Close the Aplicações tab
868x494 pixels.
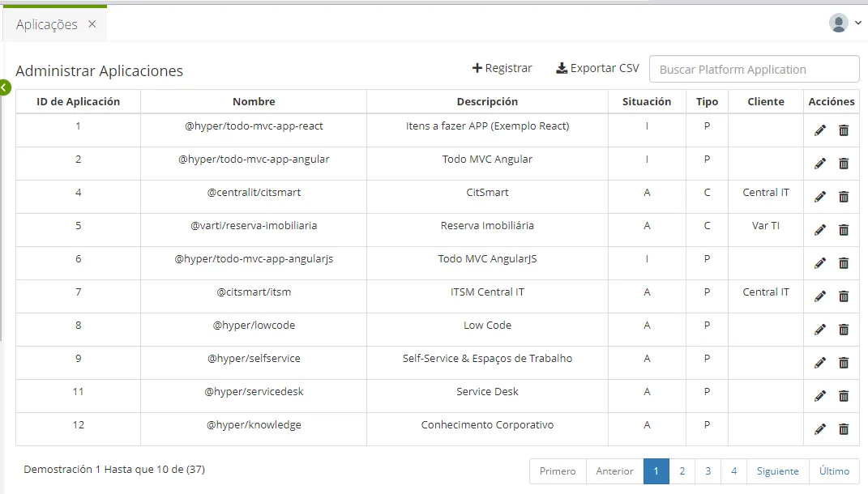coord(92,23)
